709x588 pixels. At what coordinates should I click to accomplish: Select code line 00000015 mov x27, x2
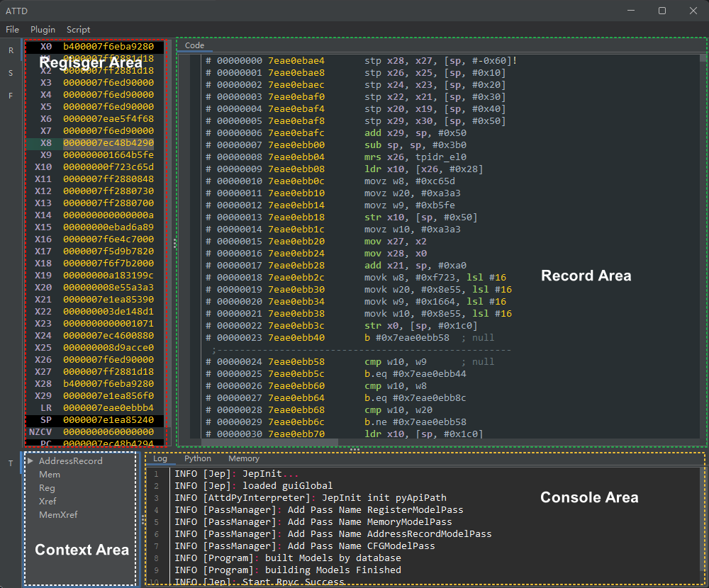(316, 242)
